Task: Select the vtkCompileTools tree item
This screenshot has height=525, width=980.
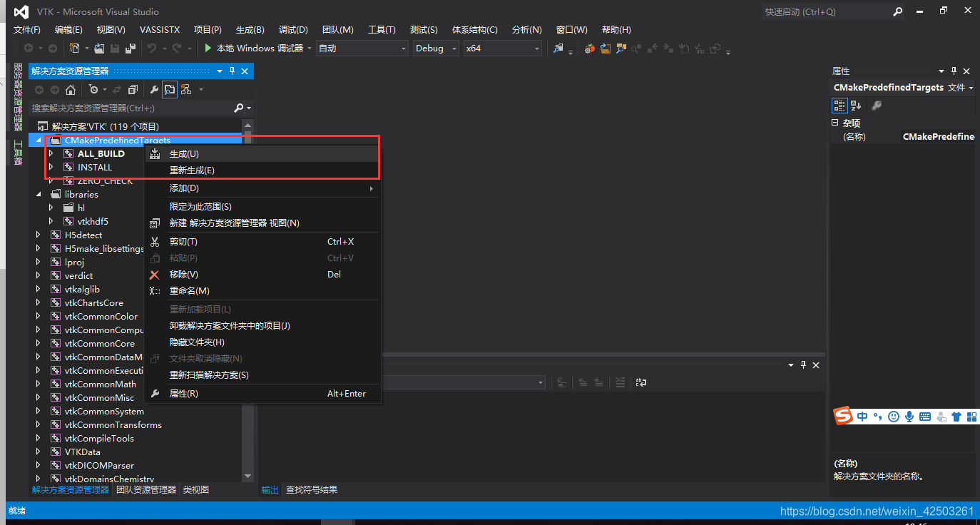Action: (99, 439)
